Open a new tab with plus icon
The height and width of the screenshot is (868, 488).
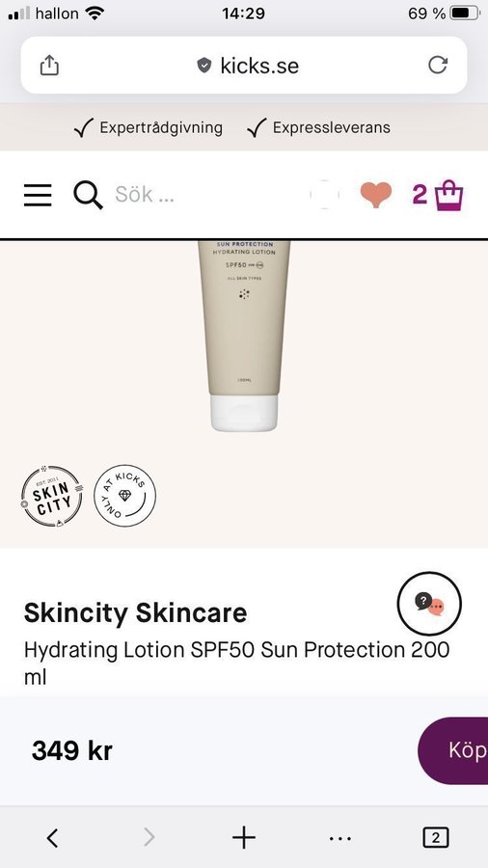click(243, 837)
